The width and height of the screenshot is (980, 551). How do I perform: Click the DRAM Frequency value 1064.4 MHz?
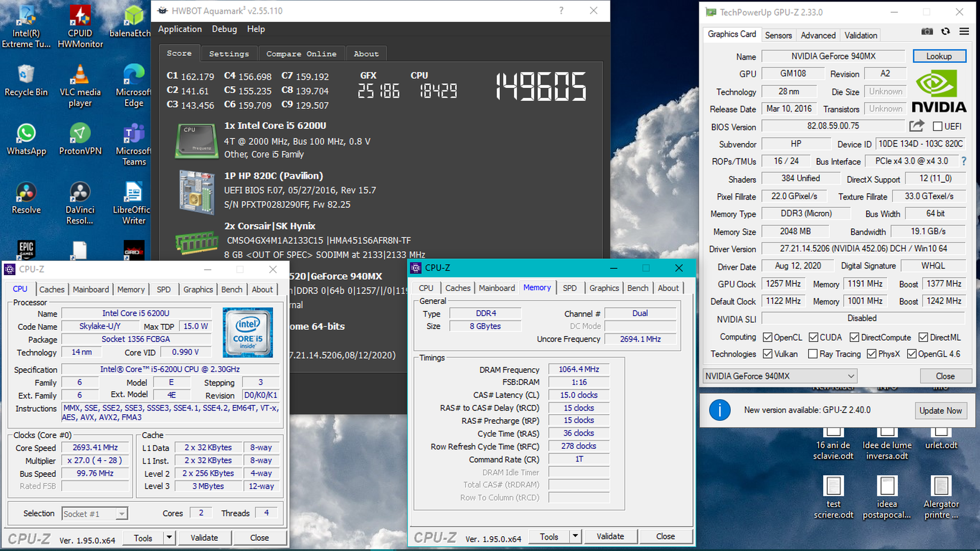point(578,369)
